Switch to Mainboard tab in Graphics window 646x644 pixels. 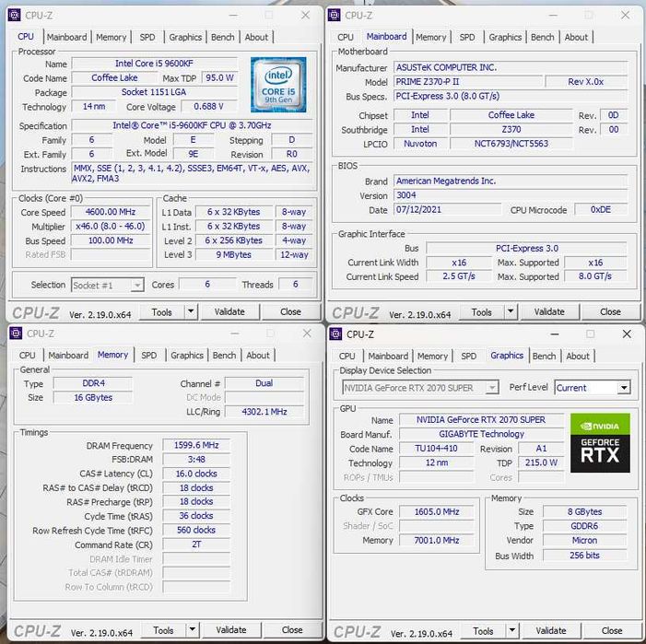388,356
